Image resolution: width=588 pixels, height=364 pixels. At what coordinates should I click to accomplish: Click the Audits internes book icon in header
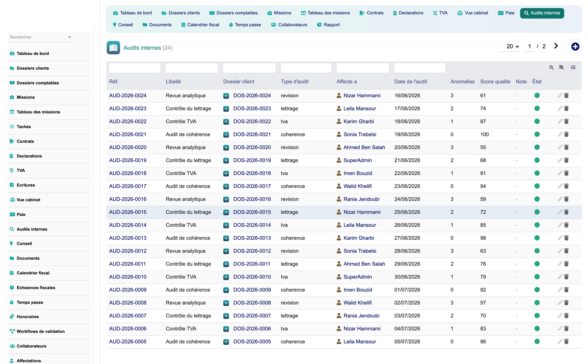click(x=113, y=48)
